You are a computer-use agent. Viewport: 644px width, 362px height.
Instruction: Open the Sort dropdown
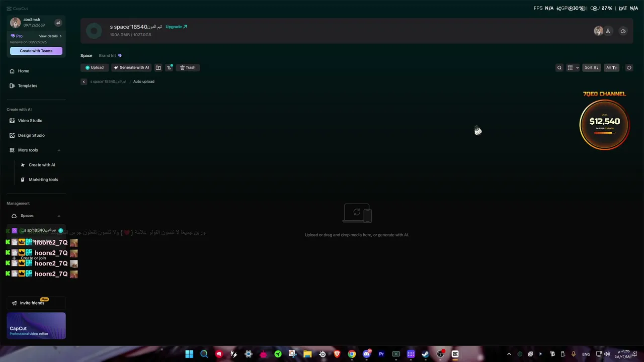[x=591, y=67]
